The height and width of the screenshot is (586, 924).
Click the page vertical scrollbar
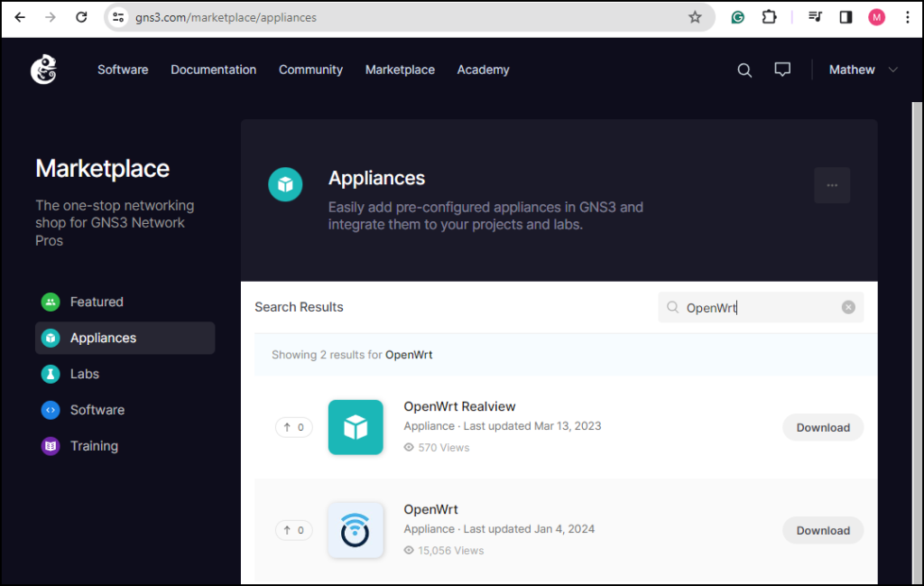pos(917,344)
